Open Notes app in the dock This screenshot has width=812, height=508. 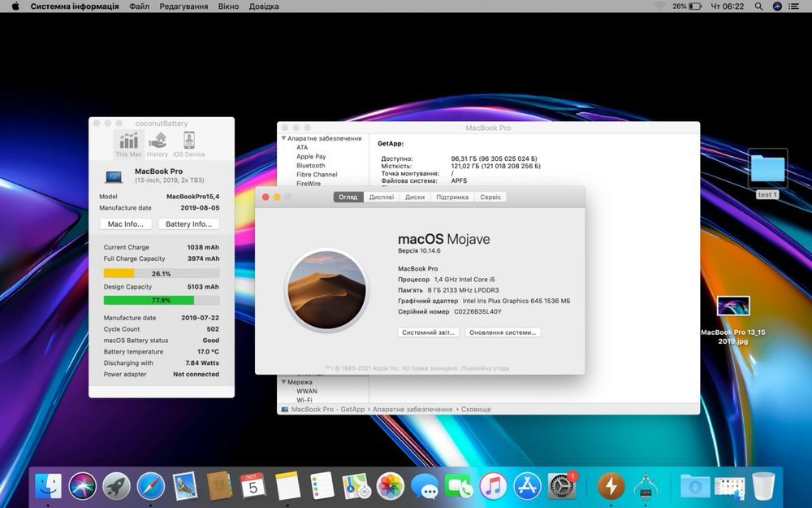(287, 486)
